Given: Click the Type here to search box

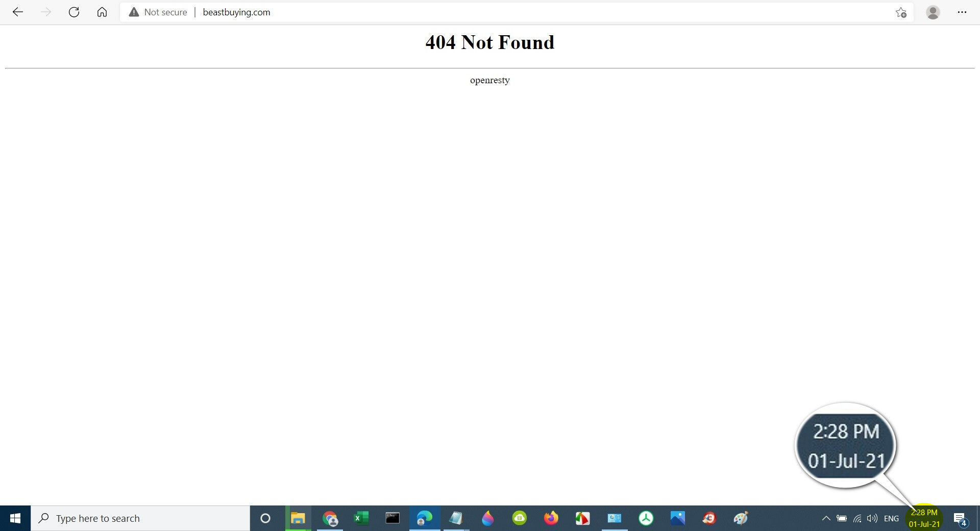Looking at the screenshot, I should (140, 518).
